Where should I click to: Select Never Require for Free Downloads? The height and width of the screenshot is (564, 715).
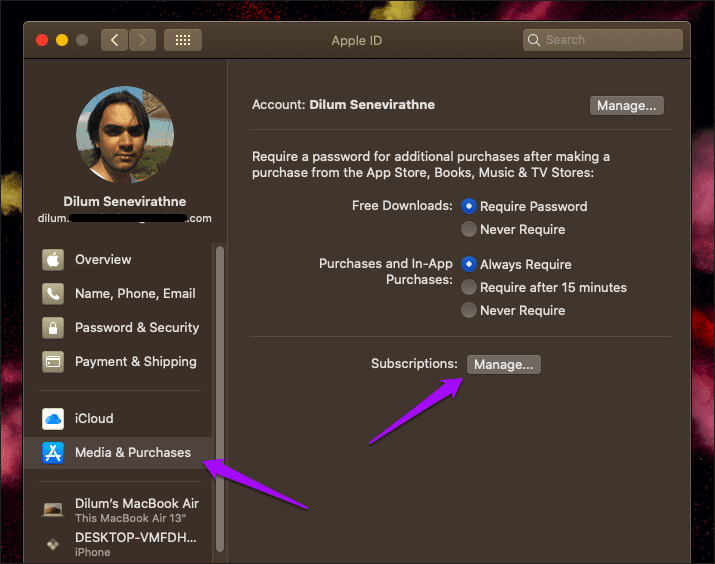pyautogui.click(x=469, y=229)
